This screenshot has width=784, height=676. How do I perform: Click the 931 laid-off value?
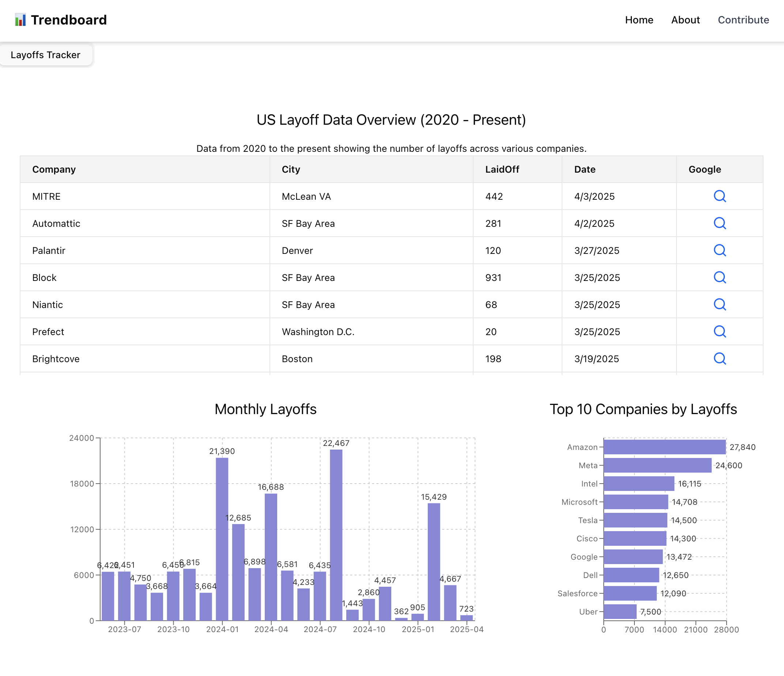(517, 277)
